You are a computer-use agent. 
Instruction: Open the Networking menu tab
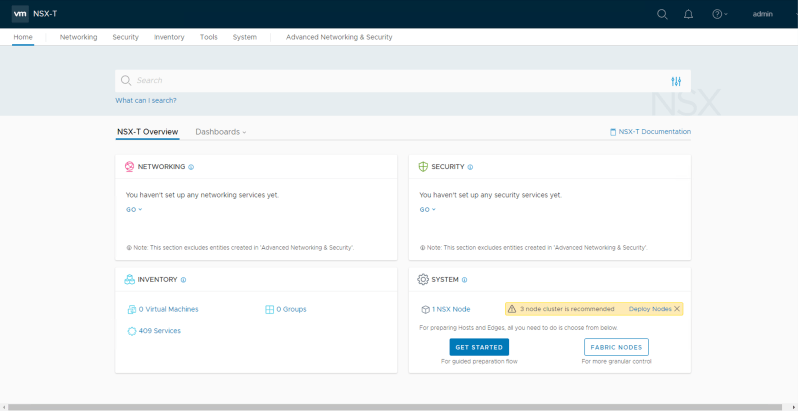[x=78, y=37]
